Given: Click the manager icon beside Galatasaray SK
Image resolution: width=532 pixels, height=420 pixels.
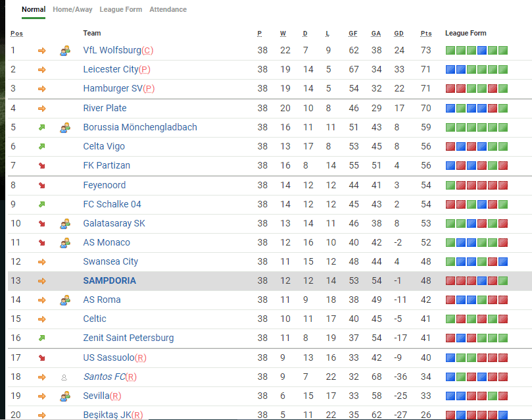Looking at the screenshot, I should [x=64, y=224].
